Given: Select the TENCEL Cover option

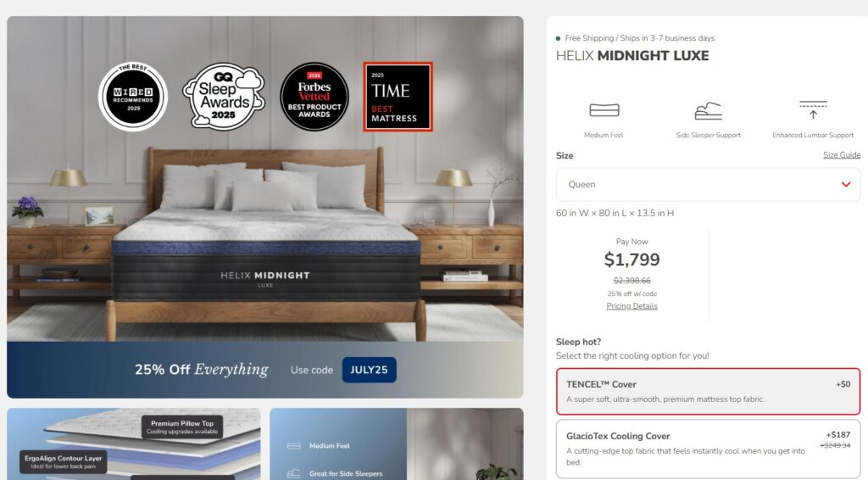Looking at the screenshot, I should click(x=708, y=392).
